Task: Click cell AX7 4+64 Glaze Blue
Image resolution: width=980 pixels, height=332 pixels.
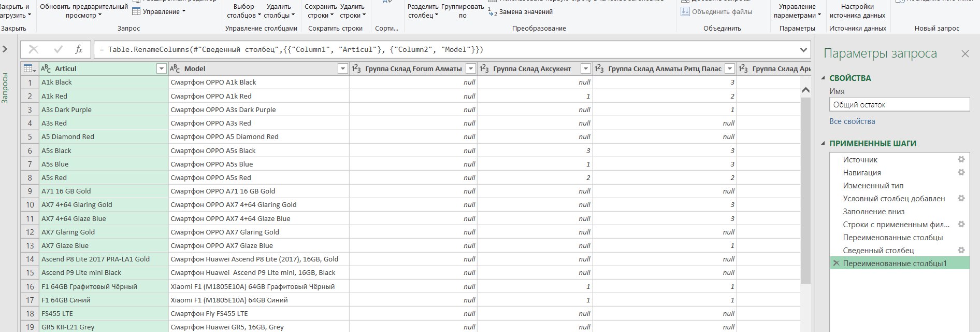Action: [x=104, y=218]
